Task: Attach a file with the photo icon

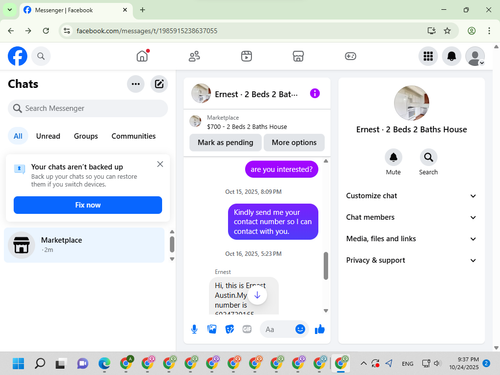Action: [212, 329]
